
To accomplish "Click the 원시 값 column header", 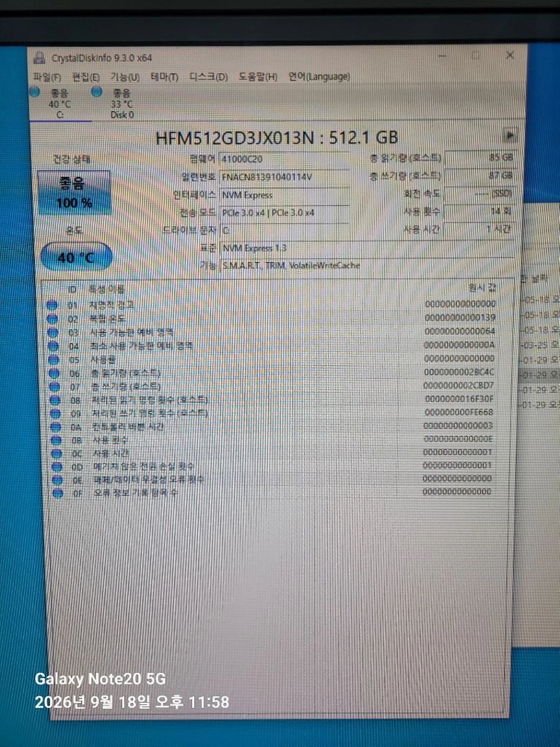I will tap(482, 288).
